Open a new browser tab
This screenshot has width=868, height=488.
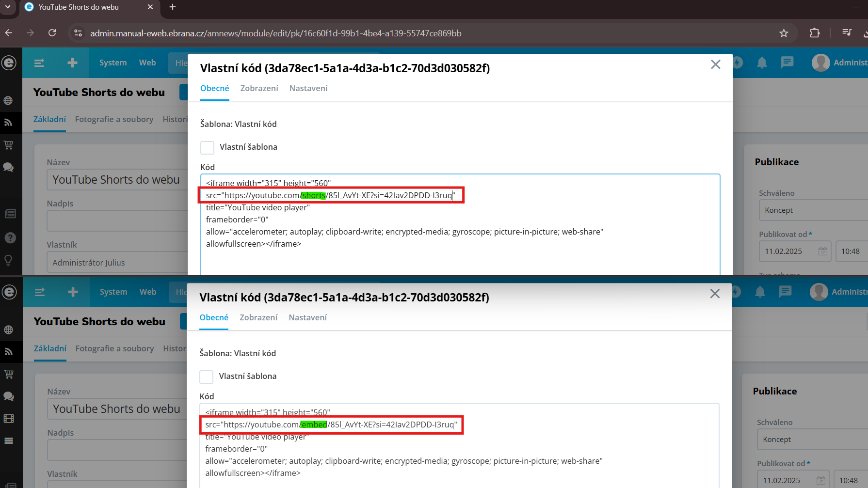coord(173,7)
